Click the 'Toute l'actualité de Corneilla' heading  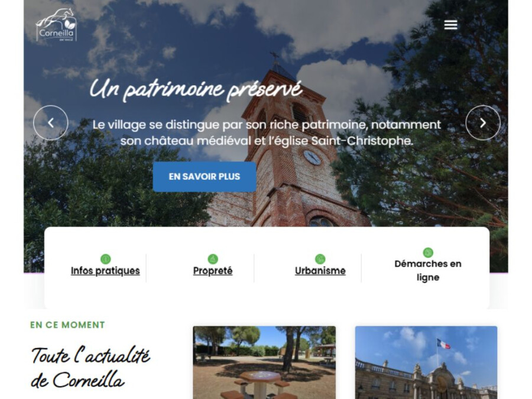[90, 368]
